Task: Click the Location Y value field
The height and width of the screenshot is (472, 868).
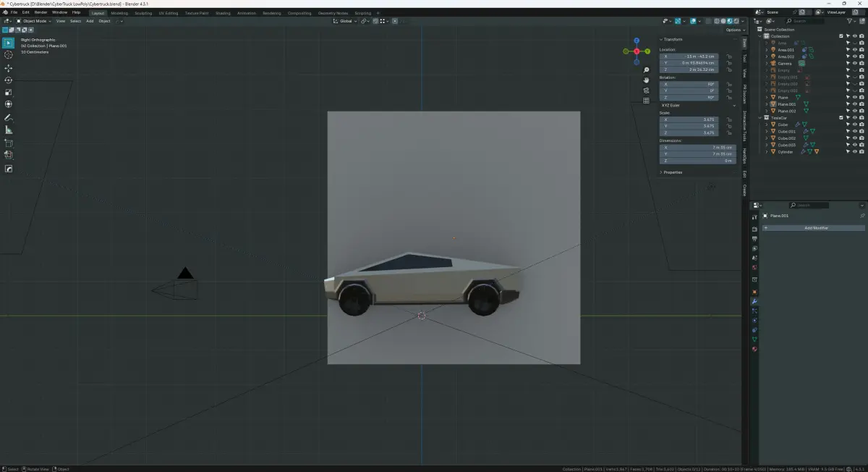Action: [689, 63]
